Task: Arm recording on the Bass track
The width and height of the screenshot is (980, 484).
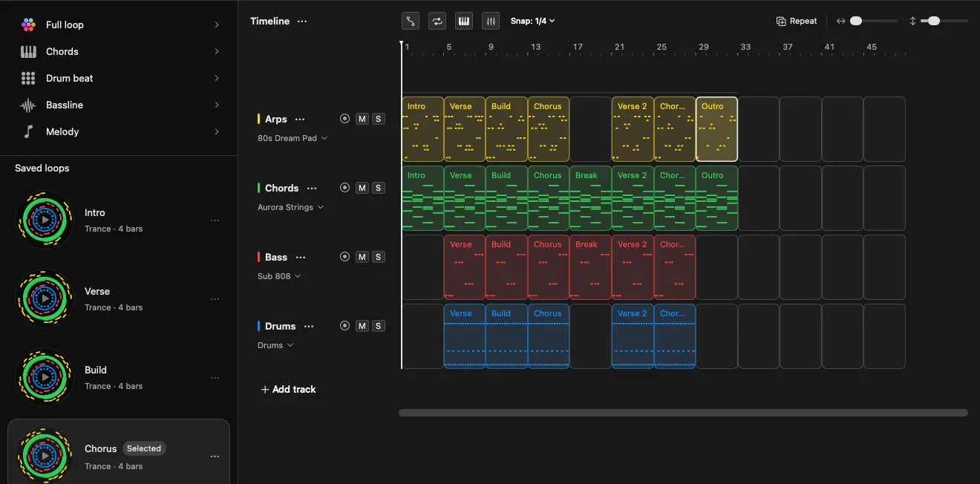Action: point(344,257)
